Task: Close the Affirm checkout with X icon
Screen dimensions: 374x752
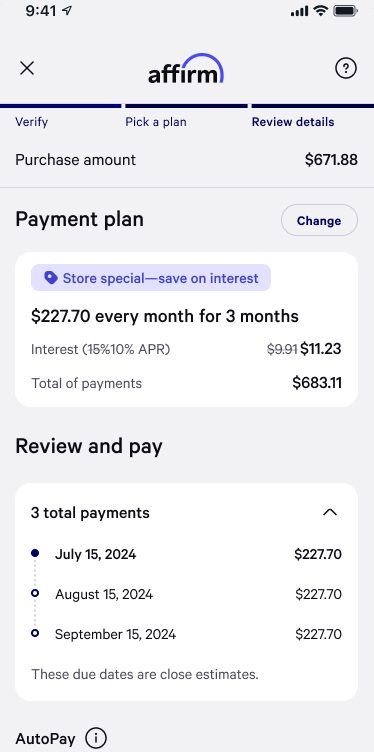Action: 27,69
